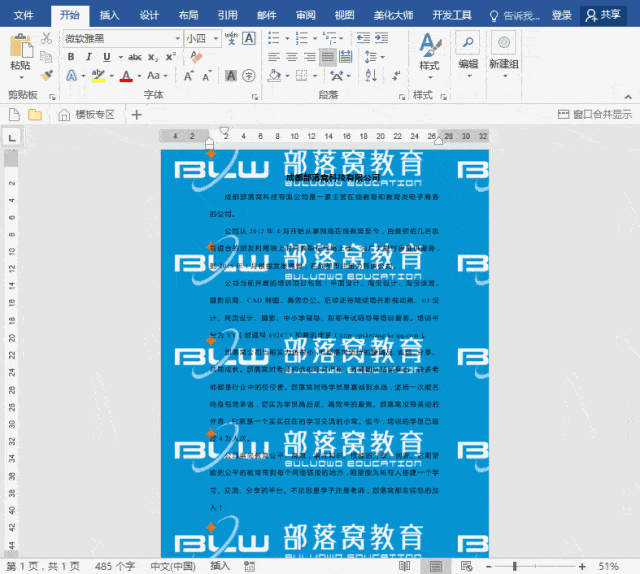
Task: Switch to the 布局 tab
Action: point(188,16)
